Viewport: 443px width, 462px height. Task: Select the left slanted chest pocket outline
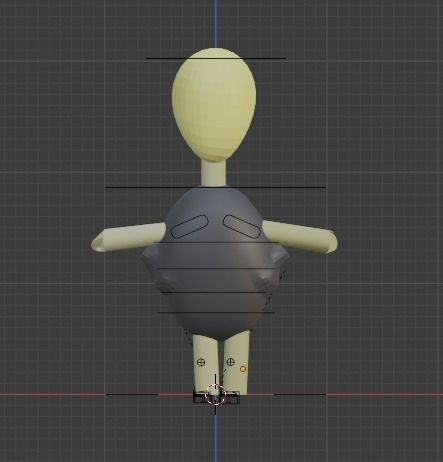point(189,227)
